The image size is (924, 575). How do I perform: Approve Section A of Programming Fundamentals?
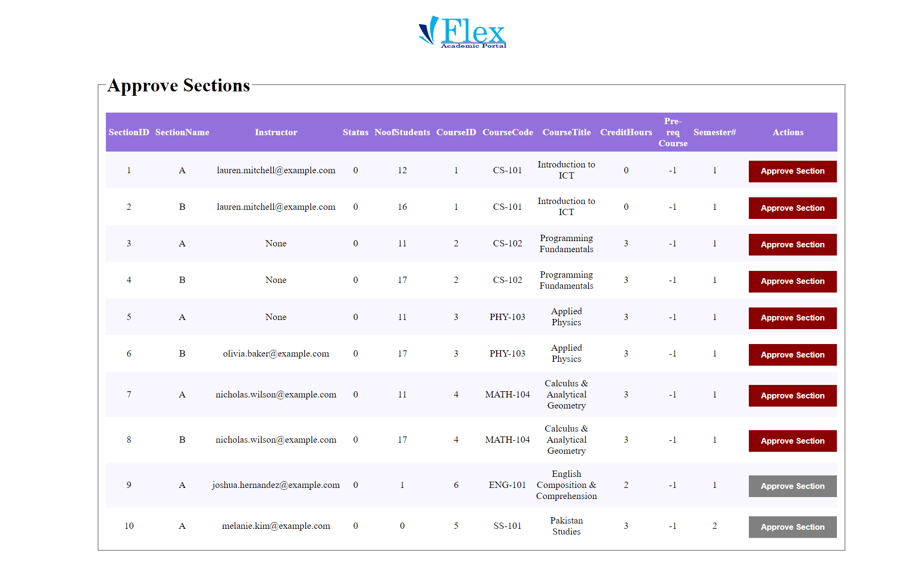tap(792, 244)
